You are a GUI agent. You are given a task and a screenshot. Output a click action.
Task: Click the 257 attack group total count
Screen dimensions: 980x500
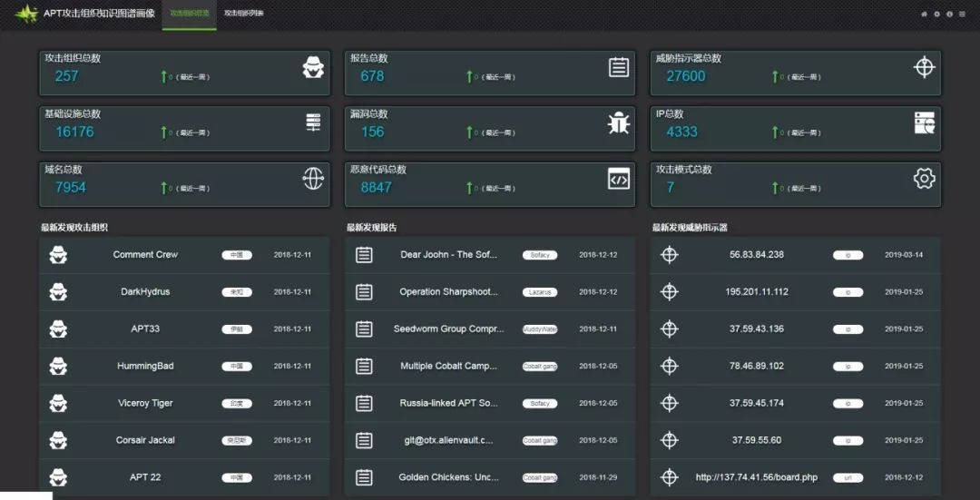pyautogui.click(x=67, y=76)
